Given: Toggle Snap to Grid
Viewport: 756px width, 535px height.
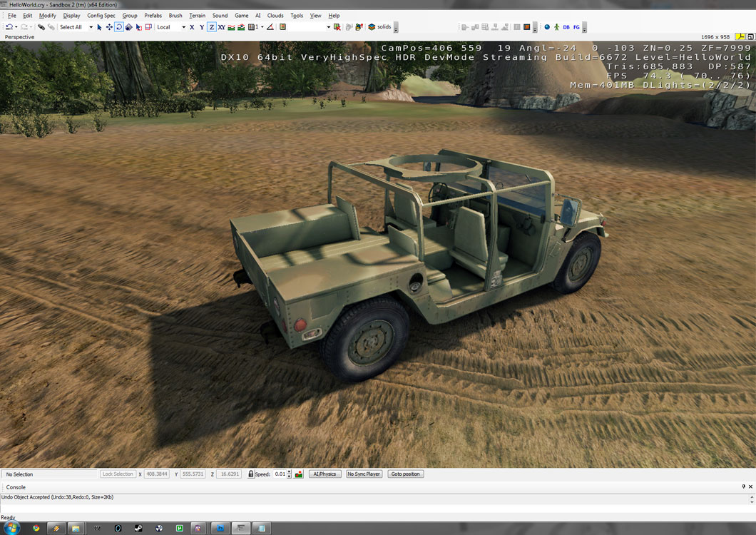Looking at the screenshot, I should pyautogui.click(x=252, y=27).
